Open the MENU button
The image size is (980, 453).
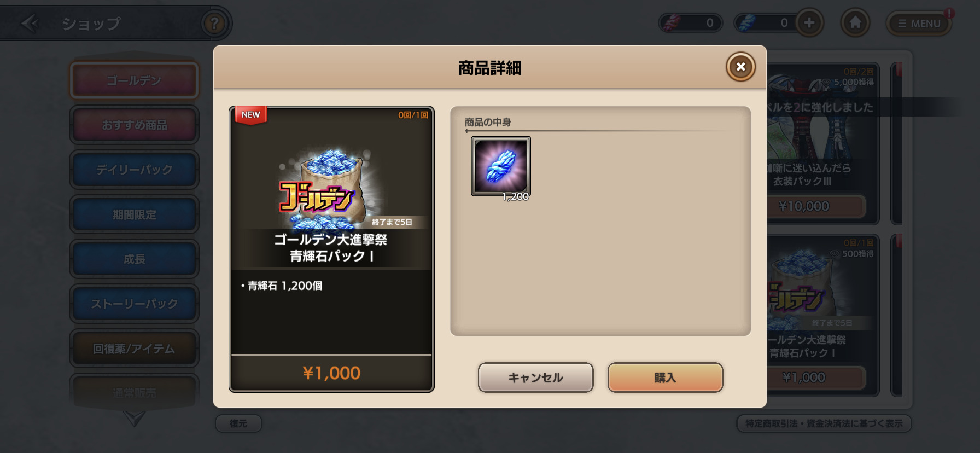pyautogui.click(x=919, y=24)
